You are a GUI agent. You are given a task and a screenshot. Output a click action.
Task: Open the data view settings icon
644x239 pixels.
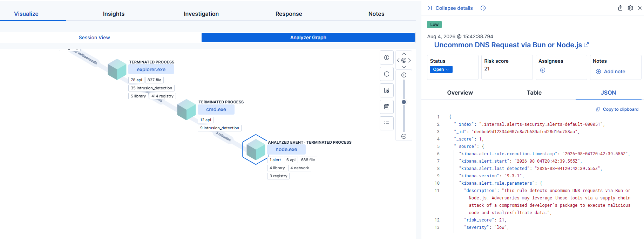387,90
